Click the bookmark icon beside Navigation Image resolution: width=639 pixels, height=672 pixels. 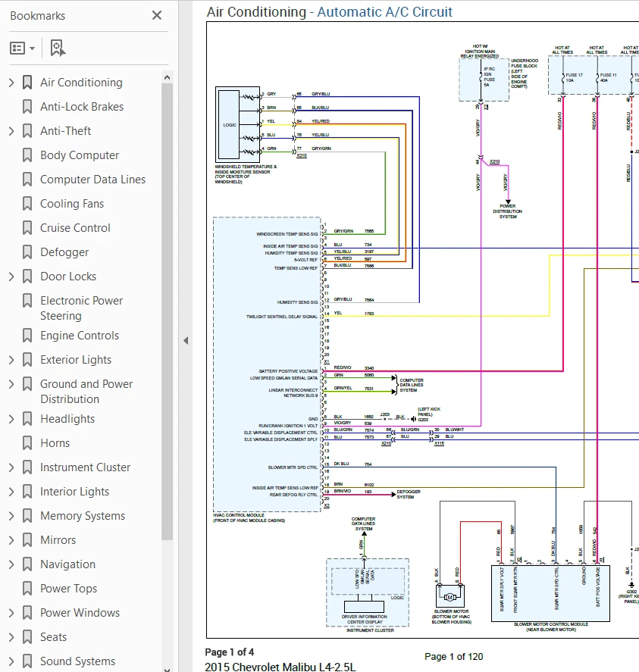(26, 564)
